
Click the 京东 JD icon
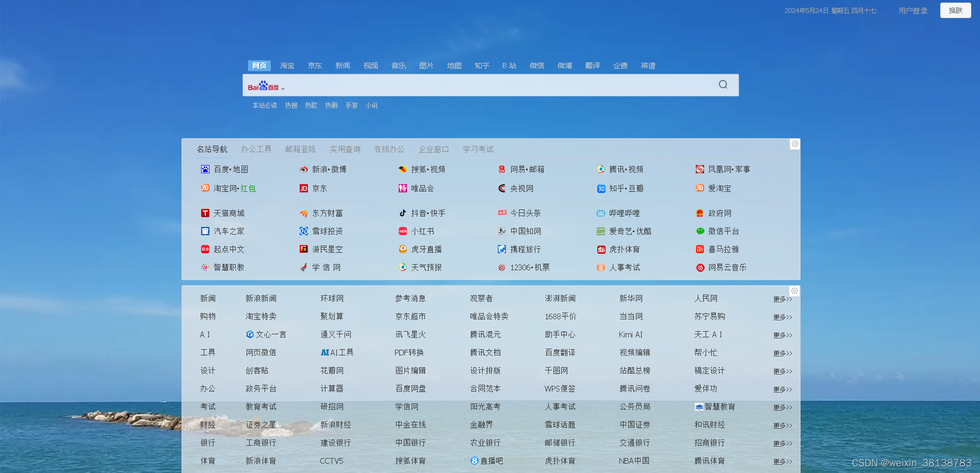point(304,188)
